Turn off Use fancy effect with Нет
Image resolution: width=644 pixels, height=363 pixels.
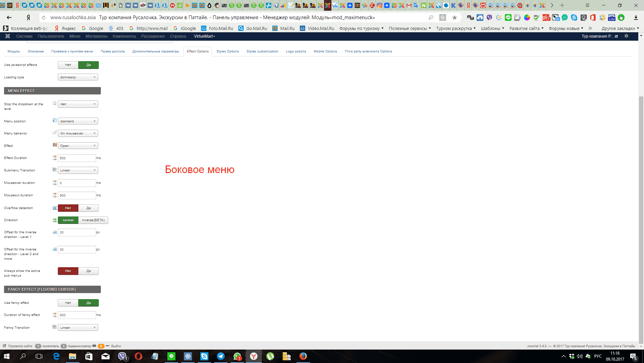click(68, 303)
